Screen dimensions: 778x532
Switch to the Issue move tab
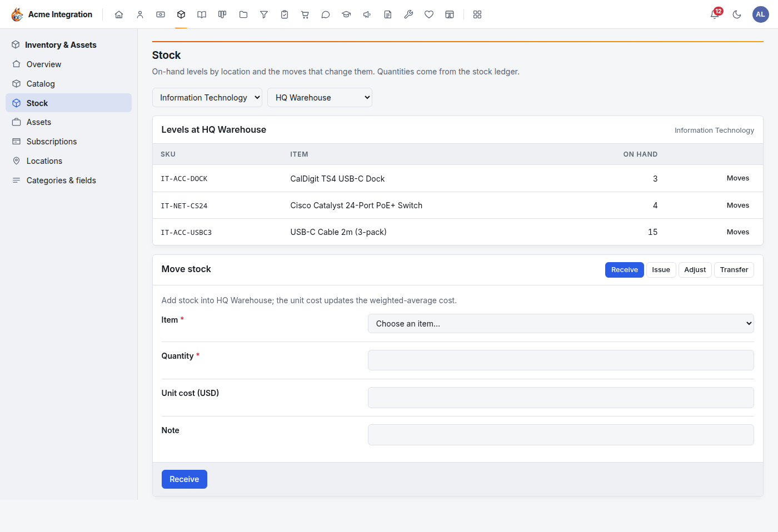tap(661, 270)
